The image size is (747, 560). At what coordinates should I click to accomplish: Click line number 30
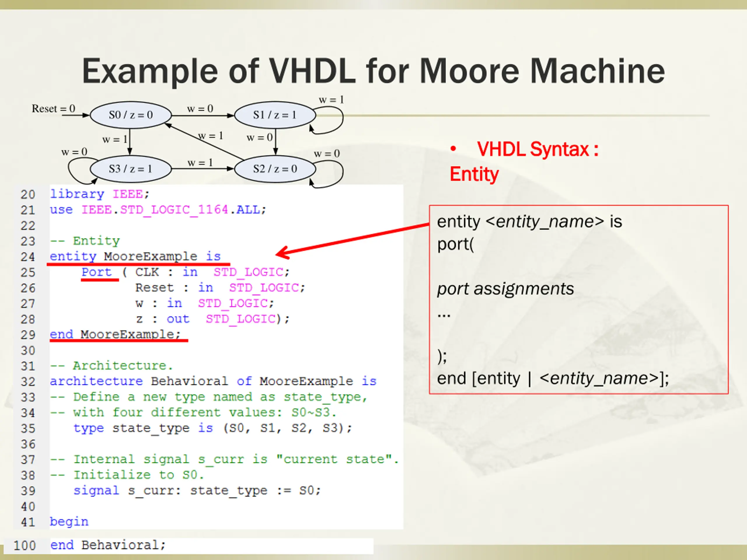[x=28, y=351]
